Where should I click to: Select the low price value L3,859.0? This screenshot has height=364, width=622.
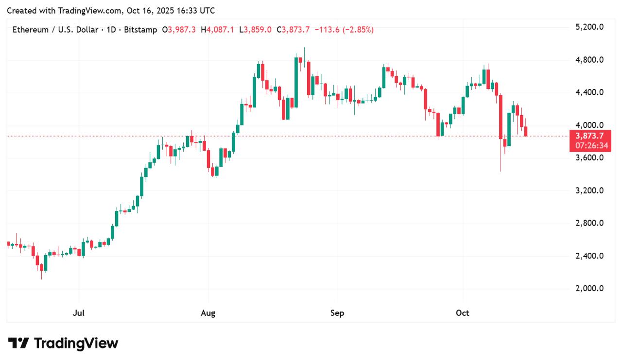click(x=256, y=30)
